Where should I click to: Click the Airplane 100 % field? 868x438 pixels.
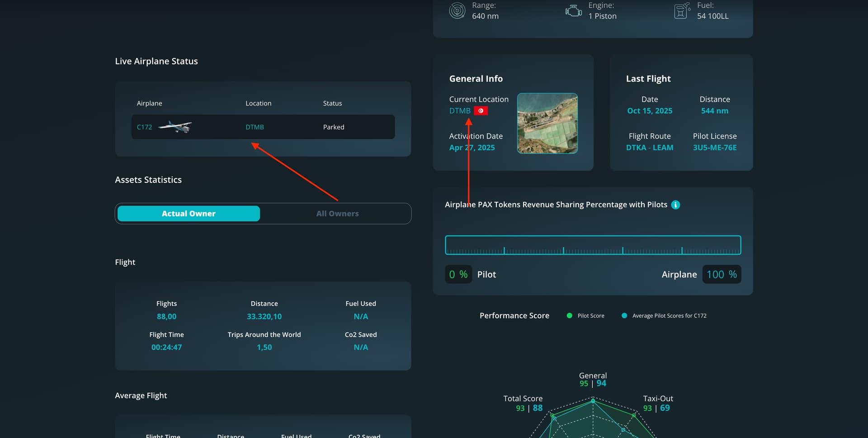pos(721,274)
